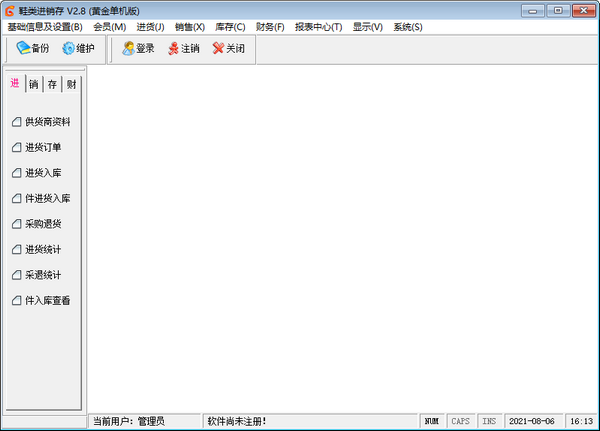
Task: Click the icon beside 采退统计
Action: click(x=16, y=275)
